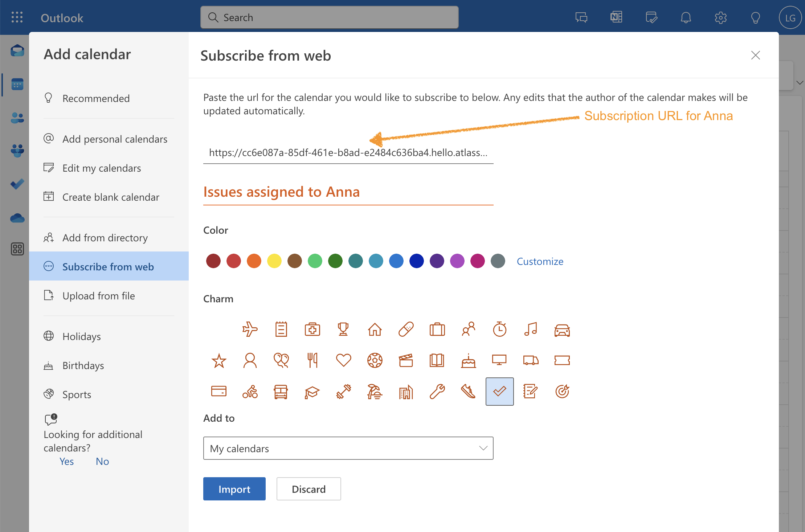Select the first aid kit charm
Image resolution: width=805 pixels, height=532 pixels.
point(312,329)
